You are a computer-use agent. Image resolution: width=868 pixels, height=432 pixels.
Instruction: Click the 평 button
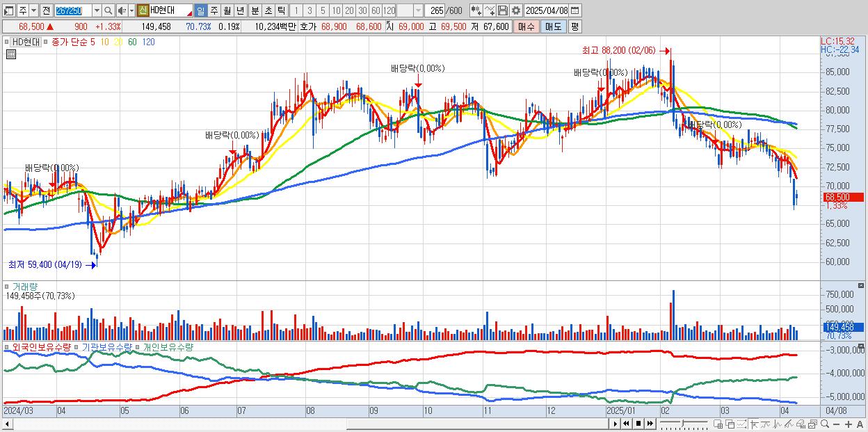tap(574, 26)
